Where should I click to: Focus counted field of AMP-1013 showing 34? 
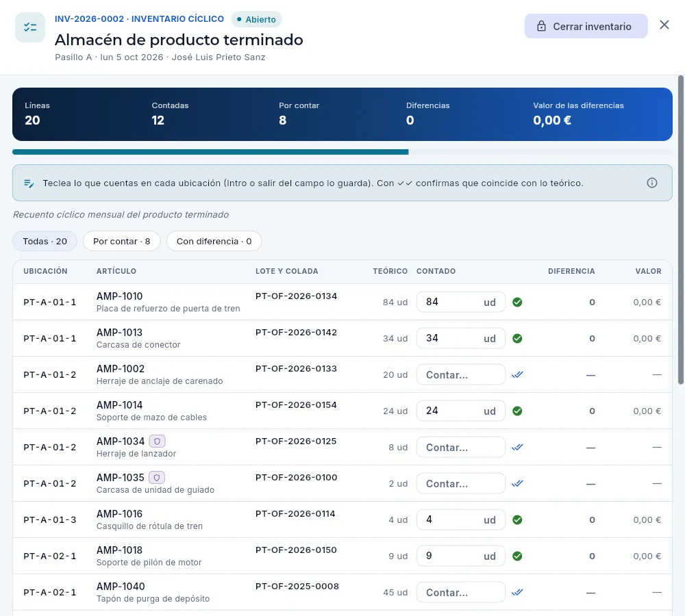(x=461, y=338)
